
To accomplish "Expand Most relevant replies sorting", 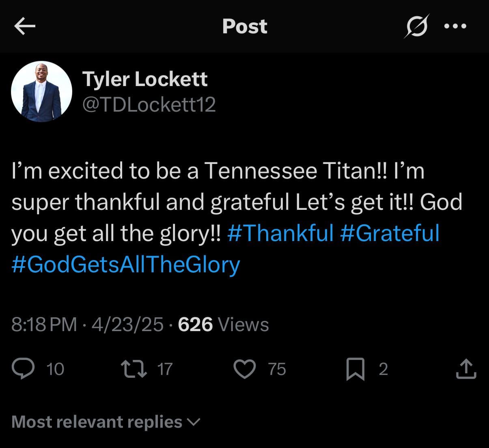I will [106, 422].
